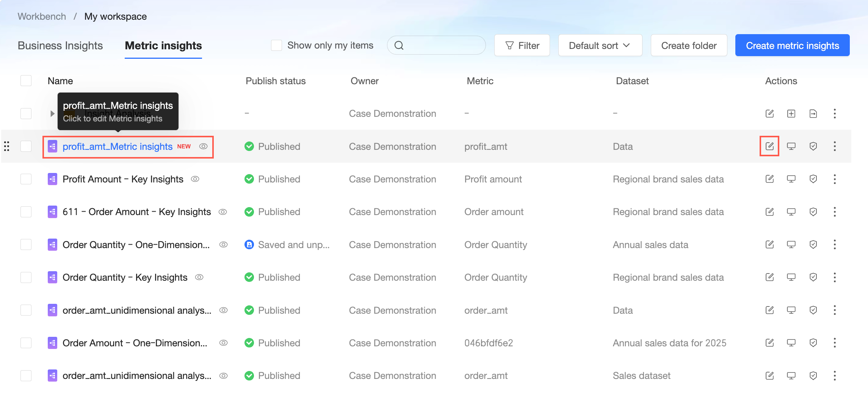Image resolution: width=868 pixels, height=396 pixels.
Task: Open profit_amt_Metric insights link
Action: tap(118, 146)
